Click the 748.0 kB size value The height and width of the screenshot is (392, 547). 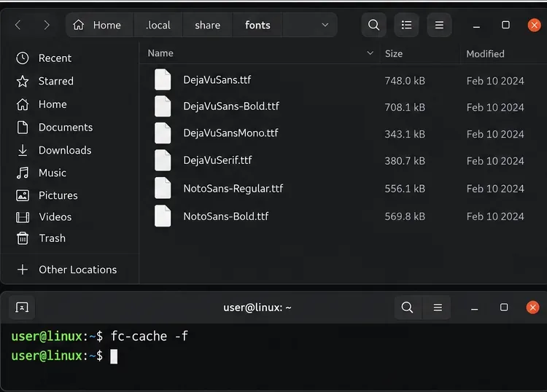(x=405, y=81)
